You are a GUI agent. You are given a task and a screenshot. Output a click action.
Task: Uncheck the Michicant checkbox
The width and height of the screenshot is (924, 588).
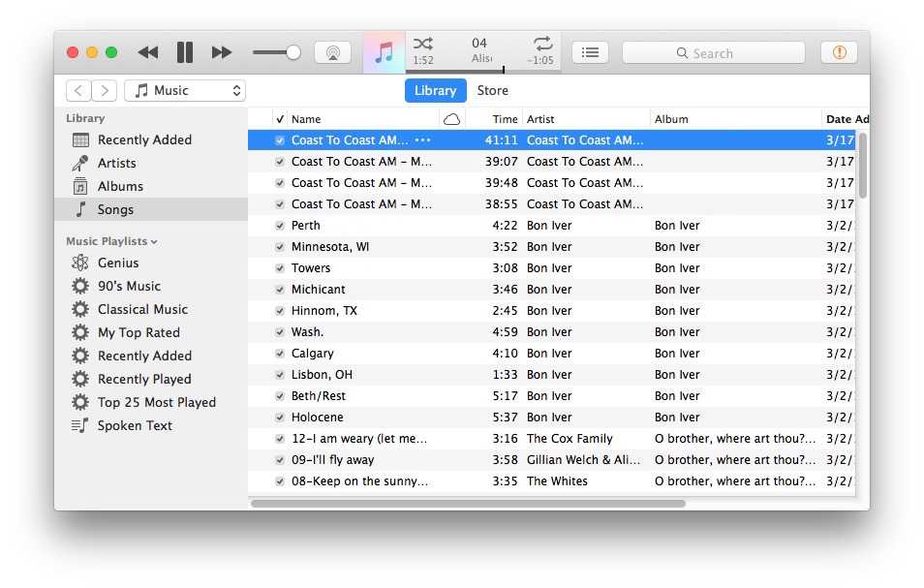pyautogui.click(x=279, y=290)
